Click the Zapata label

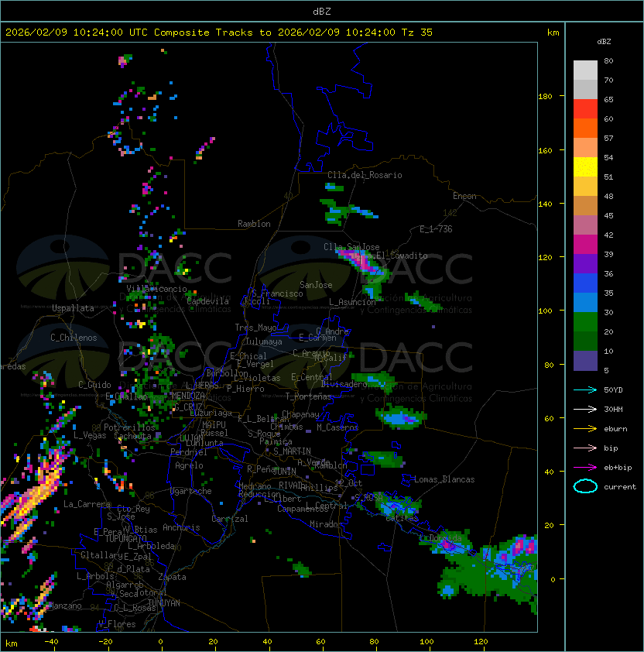click(x=172, y=577)
